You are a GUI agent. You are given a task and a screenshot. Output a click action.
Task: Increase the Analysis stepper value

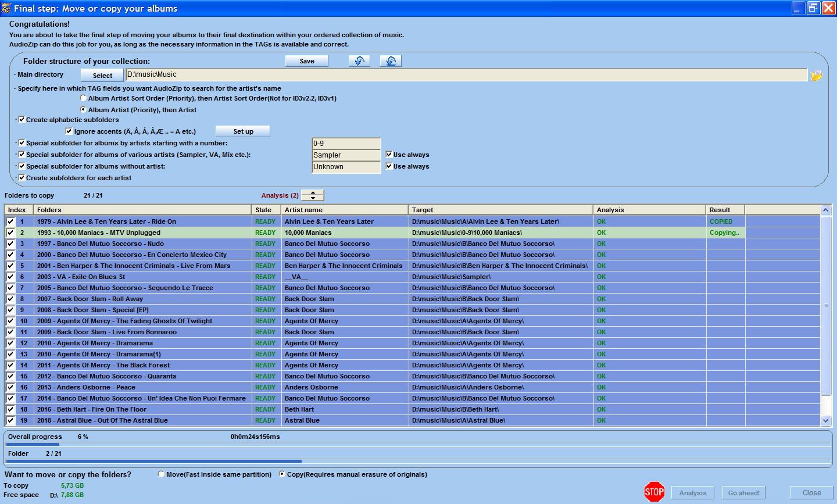313,192
